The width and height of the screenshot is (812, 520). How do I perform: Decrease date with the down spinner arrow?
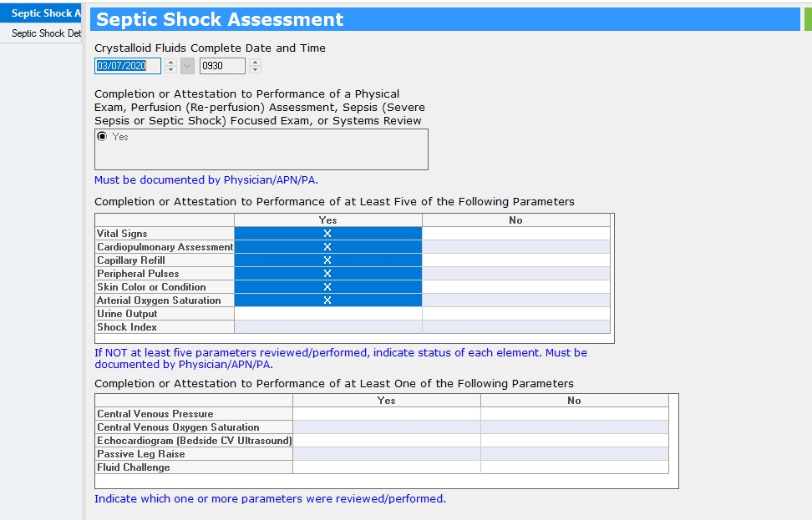(x=171, y=69)
